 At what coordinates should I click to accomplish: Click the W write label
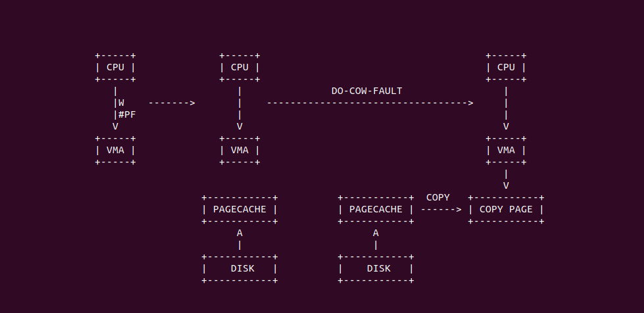pyautogui.click(x=121, y=103)
